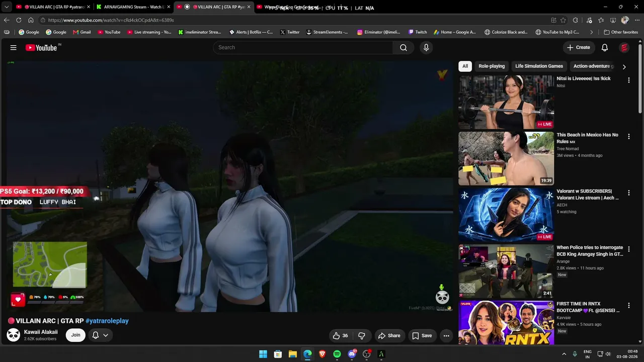The height and width of the screenshot is (362, 644).
Task: Open network and volume quick settings
Action: point(604,354)
